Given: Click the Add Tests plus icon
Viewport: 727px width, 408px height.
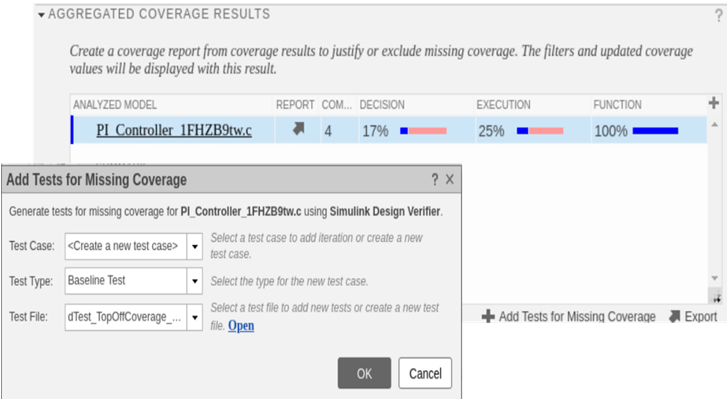Looking at the screenshot, I should [488, 316].
